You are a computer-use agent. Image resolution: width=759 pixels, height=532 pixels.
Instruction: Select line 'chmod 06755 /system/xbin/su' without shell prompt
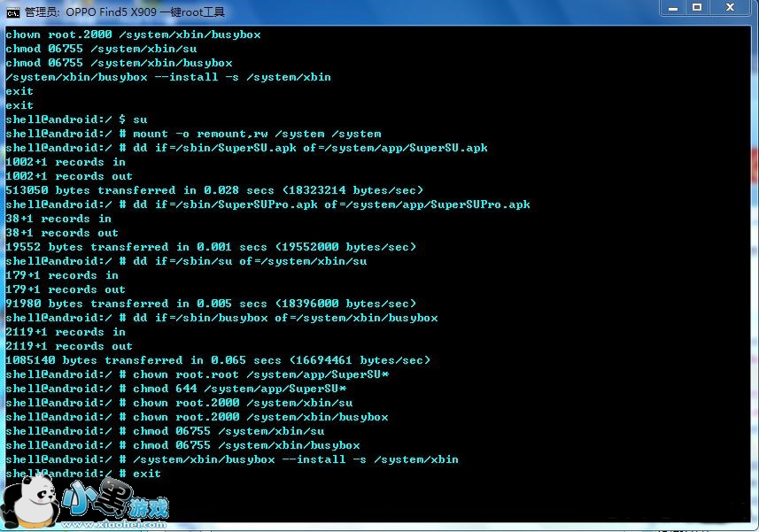tap(101, 49)
